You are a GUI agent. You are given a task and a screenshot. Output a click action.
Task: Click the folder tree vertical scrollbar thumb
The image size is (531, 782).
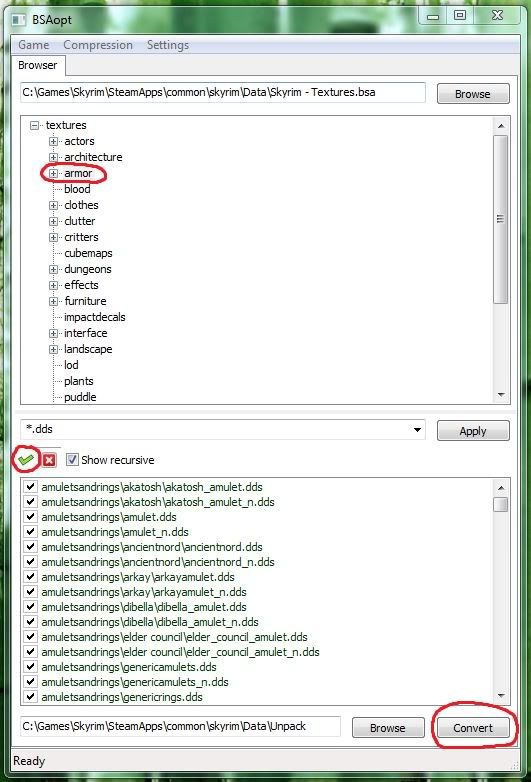pos(501,219)
